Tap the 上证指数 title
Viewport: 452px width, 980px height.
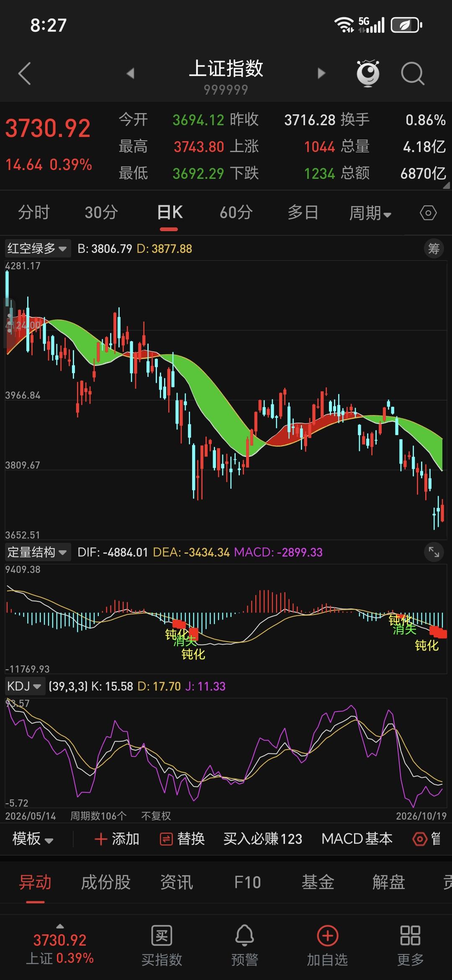point(226,69)
